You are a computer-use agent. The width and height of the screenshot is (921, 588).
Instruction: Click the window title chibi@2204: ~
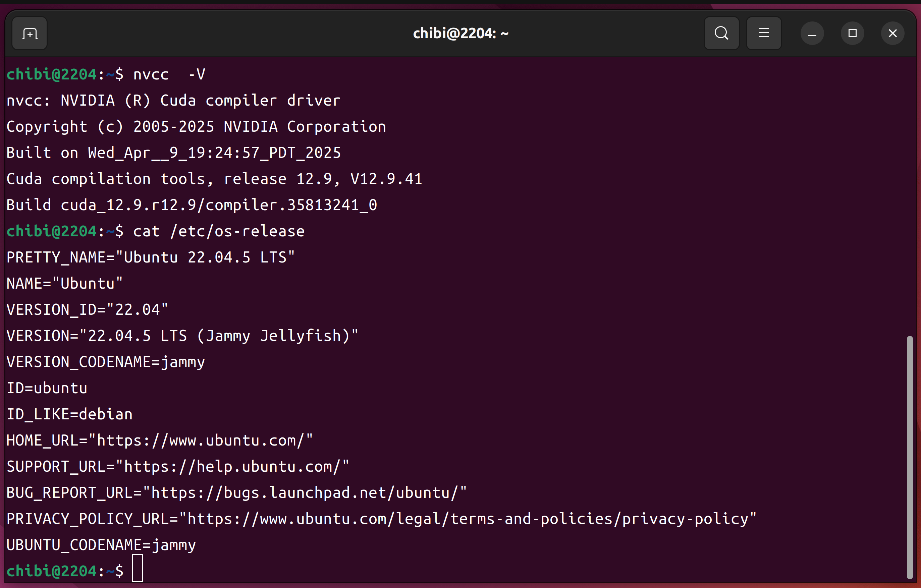point(460,34)
